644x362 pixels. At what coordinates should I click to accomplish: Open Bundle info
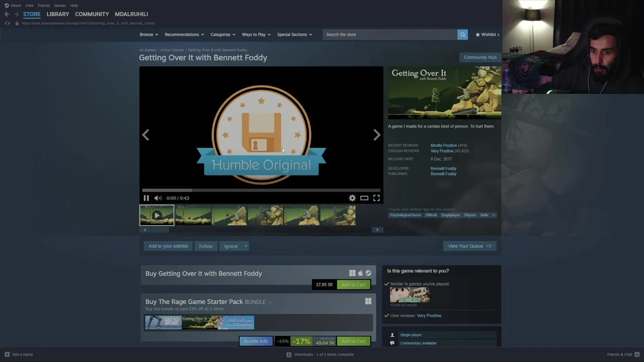256,341
